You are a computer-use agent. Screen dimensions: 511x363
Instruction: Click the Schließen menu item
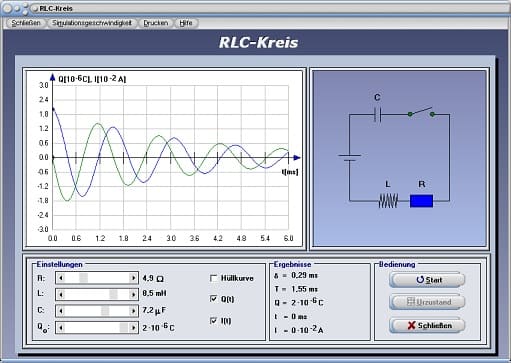(26, 23)
